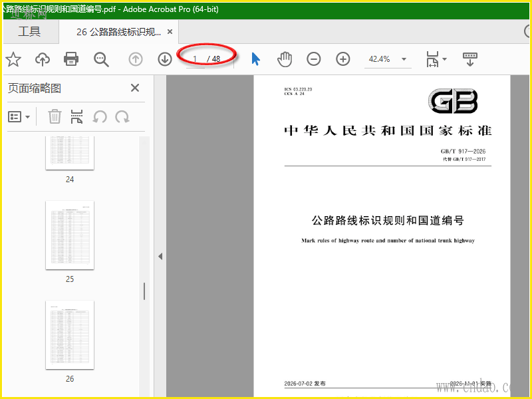532x399 pixels.
Task: Activate the hand pan tool
Action: (x=285, y=59)
